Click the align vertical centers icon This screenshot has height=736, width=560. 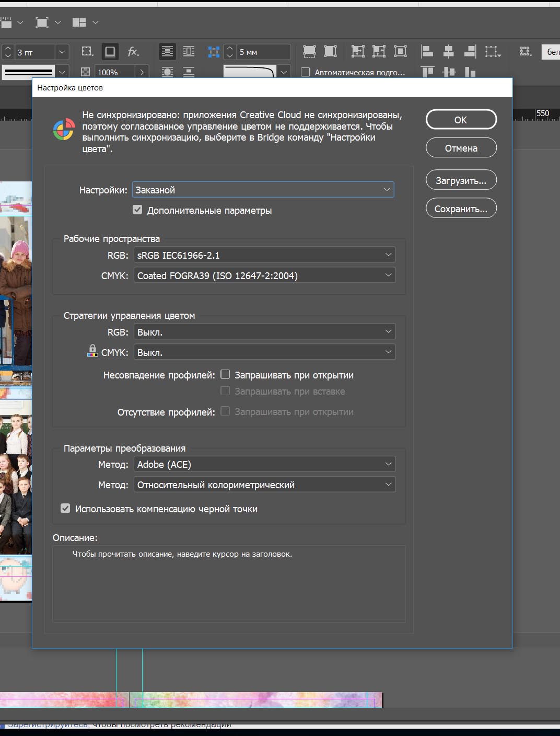[449, 72]
